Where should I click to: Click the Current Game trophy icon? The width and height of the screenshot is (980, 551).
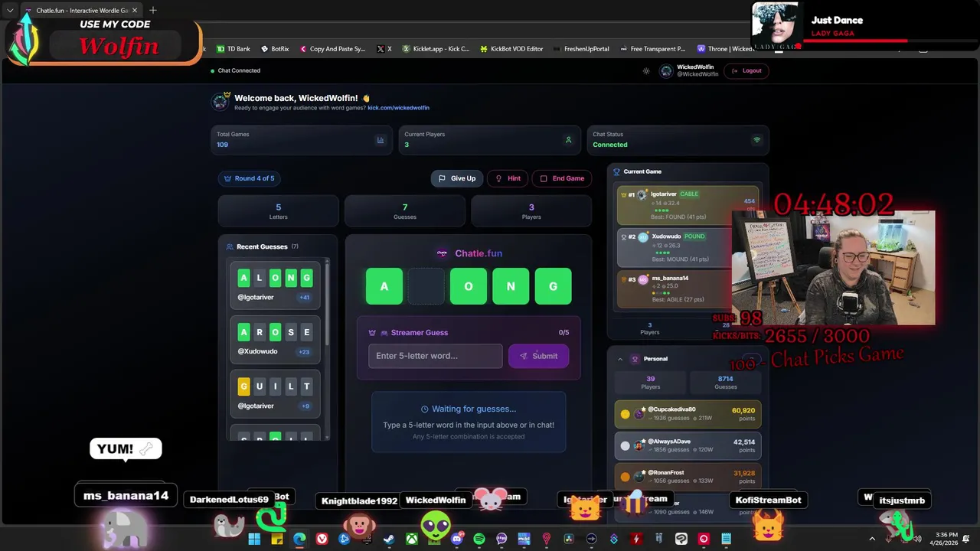617,171
